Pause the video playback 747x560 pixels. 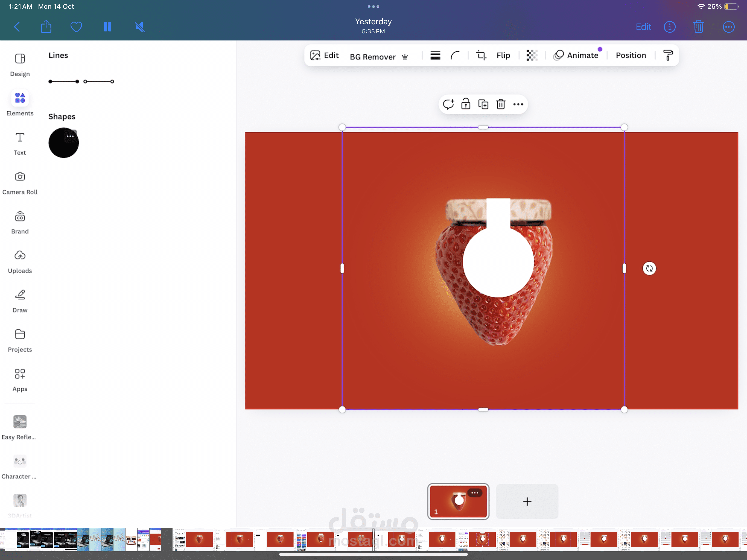pyautogui.click(x=107, y=27)
